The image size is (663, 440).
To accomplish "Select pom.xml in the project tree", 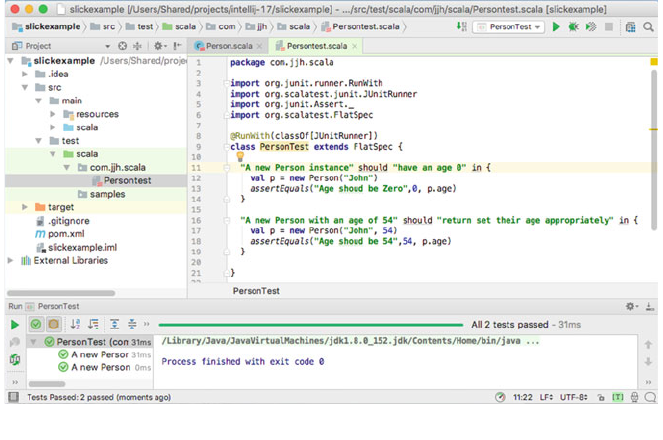I will pyautogui.click(x=66, y=233).
